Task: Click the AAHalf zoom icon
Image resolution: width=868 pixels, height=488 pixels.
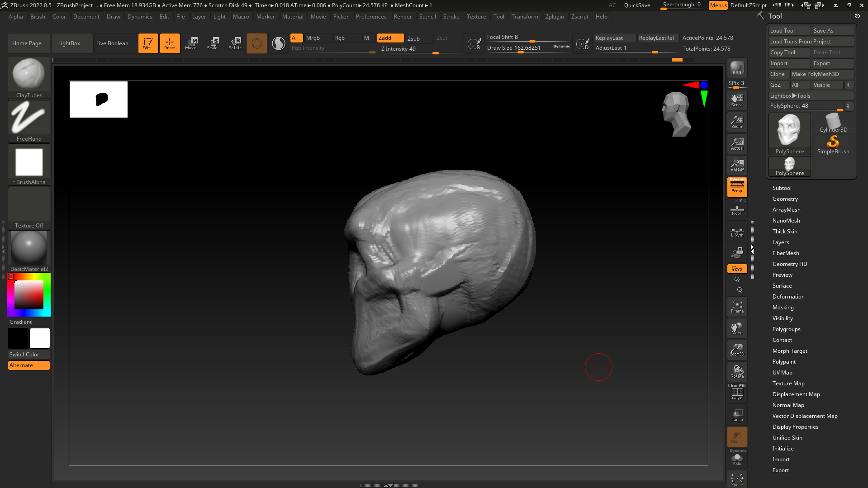Action: [x=737, y=166]
